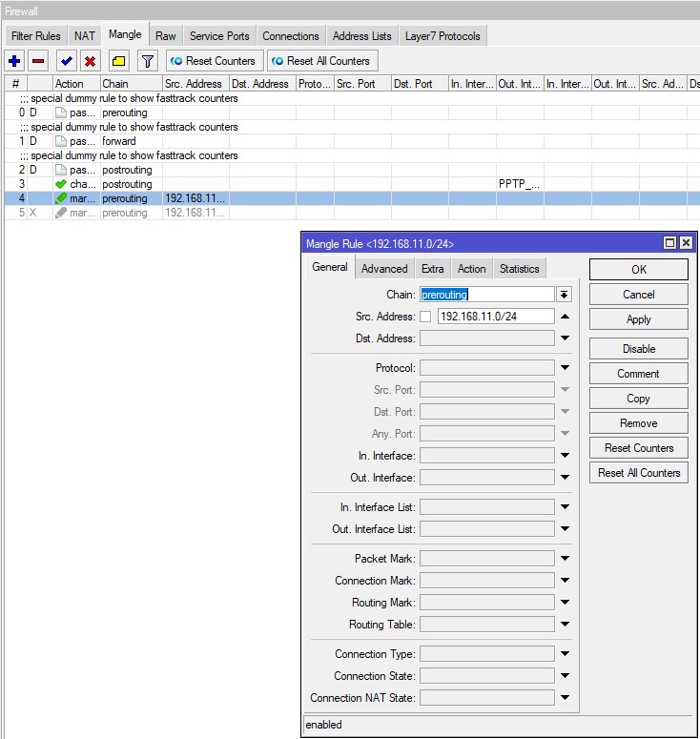Close the Mangle Rule dialog
This screenshot has width=700, height=739.
[687, 243]
